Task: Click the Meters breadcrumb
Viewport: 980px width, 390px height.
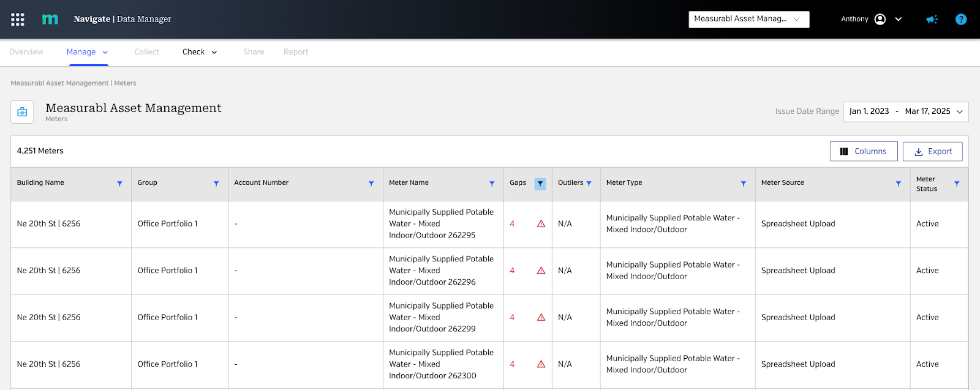Action: coord(125,83)
